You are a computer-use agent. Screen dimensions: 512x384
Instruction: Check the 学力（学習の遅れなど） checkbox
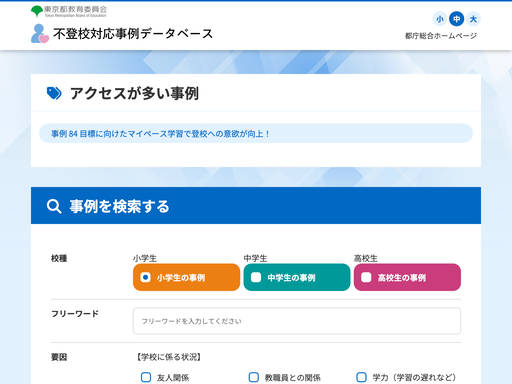coord(361,377)
